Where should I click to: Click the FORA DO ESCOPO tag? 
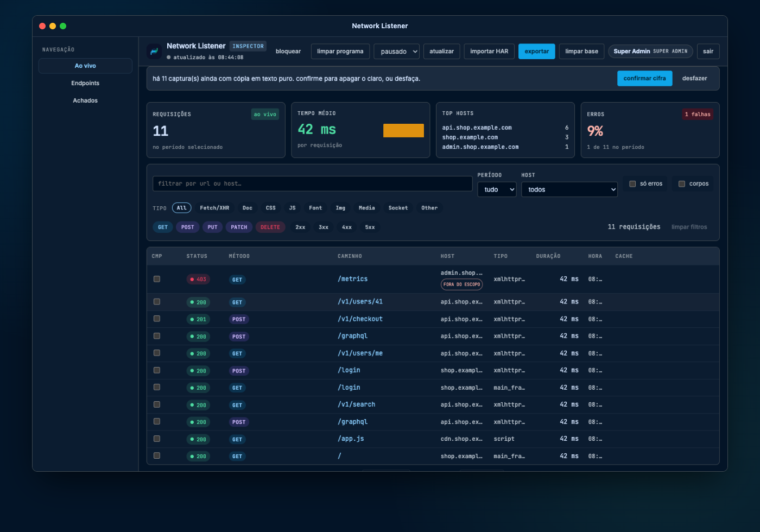[x=462, y=284]
